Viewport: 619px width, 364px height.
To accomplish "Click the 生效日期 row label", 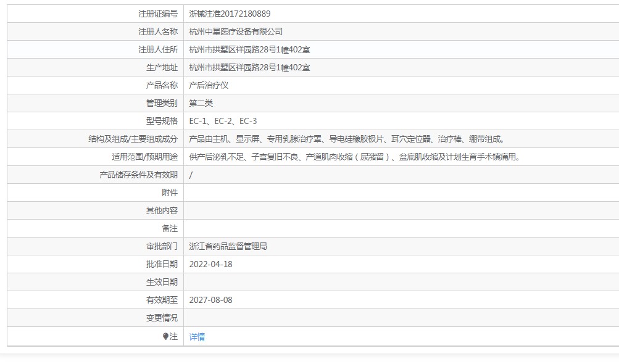I will pos(161,282).
